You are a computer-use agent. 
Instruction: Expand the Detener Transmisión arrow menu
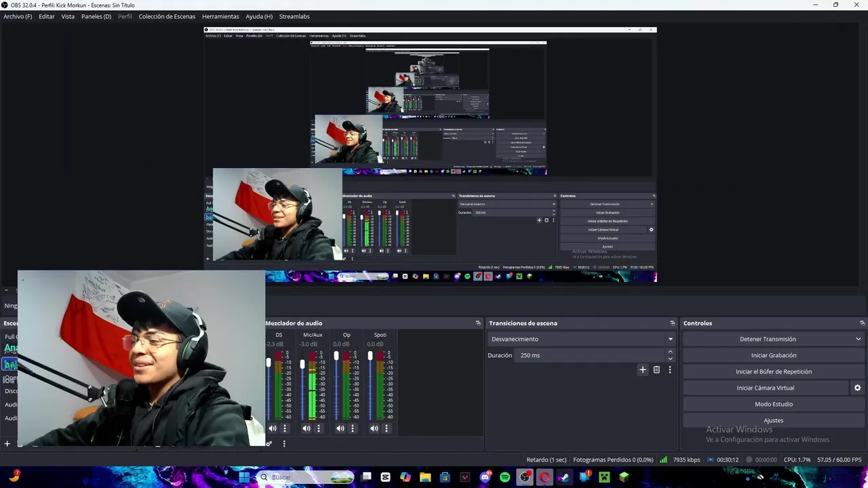(859, 339)
